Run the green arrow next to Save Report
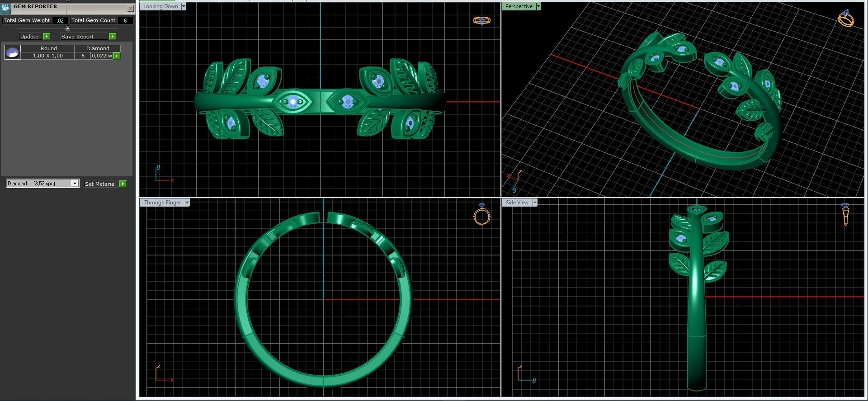The image size is (868, 401). [113, 36]
